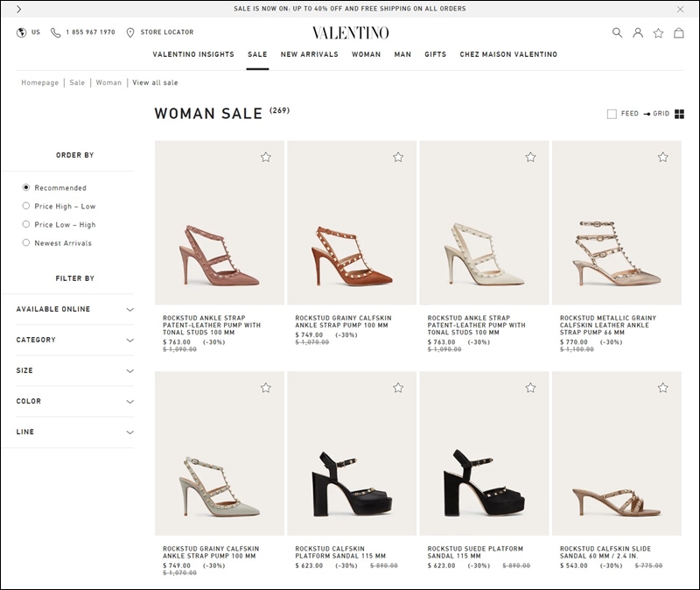Viewport: 700px width, 590px height.
Task: Favorite the pink patent-leather pump $763
Action: [x=266, y=157]
